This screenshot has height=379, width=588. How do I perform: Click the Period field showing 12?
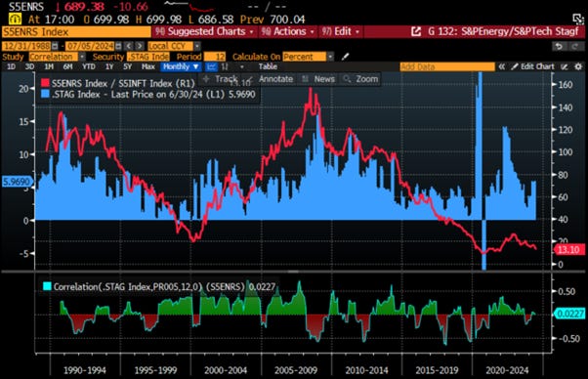click(215, 57)
